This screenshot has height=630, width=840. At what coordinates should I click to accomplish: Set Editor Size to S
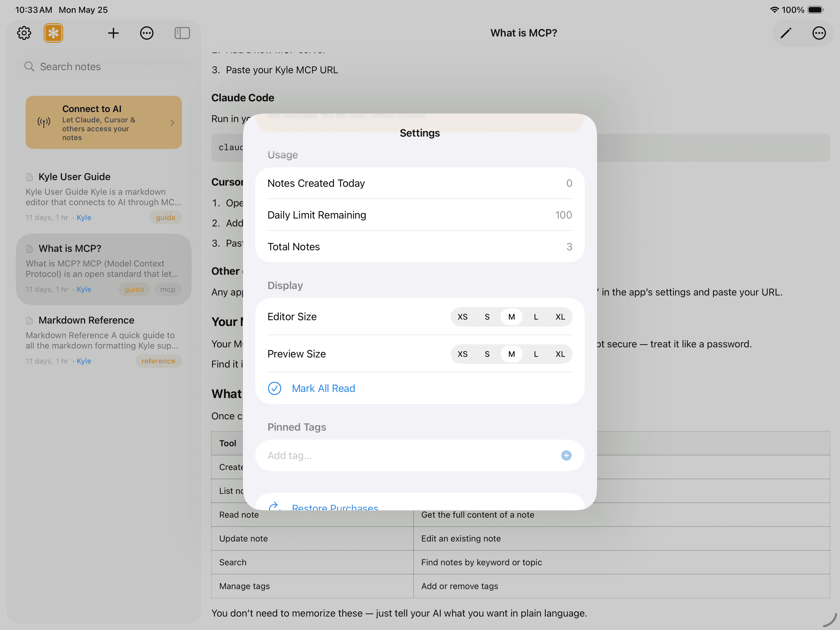[487, 317]
